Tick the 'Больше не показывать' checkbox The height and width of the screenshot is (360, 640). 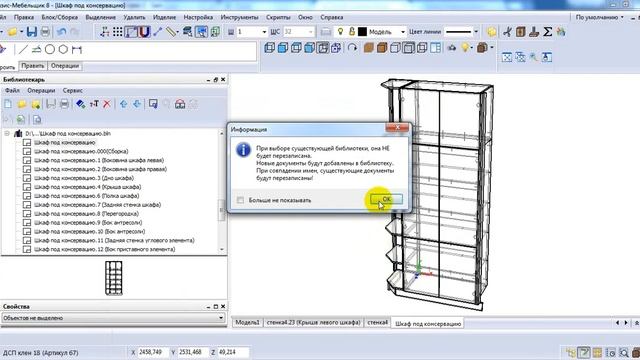click(x=240, y=200)
